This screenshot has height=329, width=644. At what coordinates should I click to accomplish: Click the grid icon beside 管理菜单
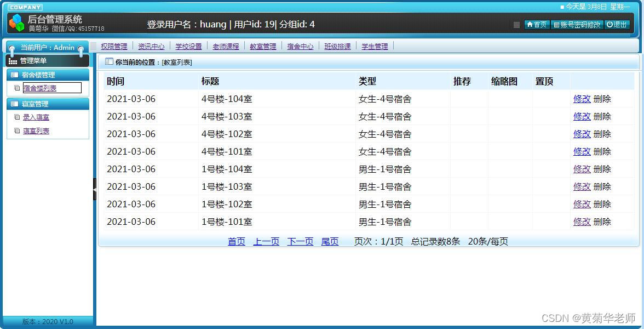click(x=12, y=60)
